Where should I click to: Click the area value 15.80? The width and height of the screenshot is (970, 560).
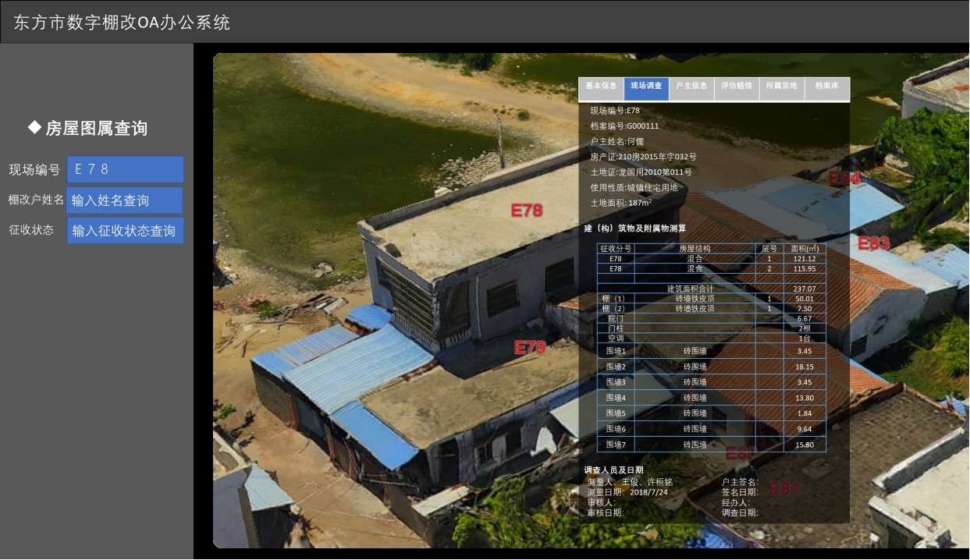805,445
